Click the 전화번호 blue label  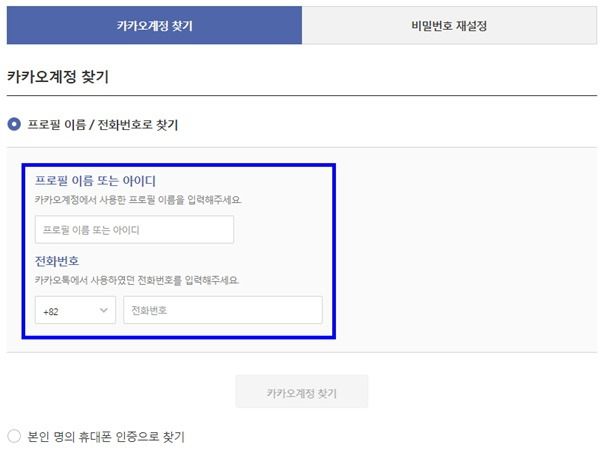point(57,261)
